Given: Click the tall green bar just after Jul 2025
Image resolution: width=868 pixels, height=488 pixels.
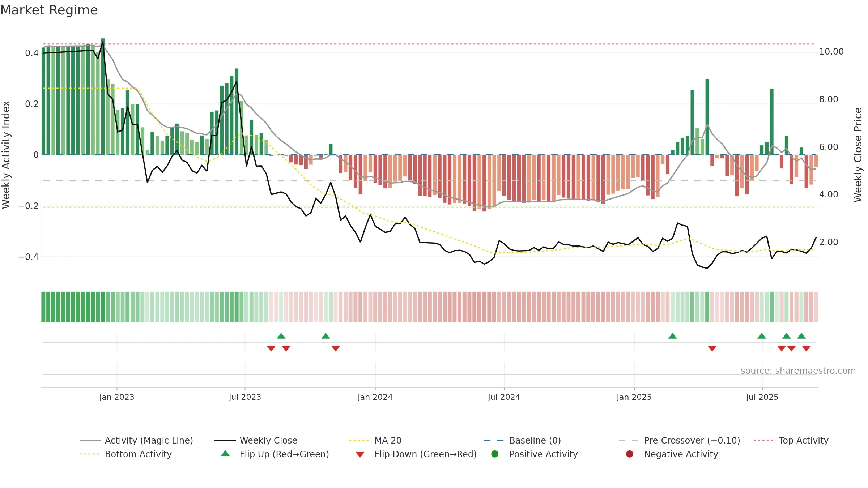Looking at the screenshot, I should pyautogui.click(x=772, y=122).
